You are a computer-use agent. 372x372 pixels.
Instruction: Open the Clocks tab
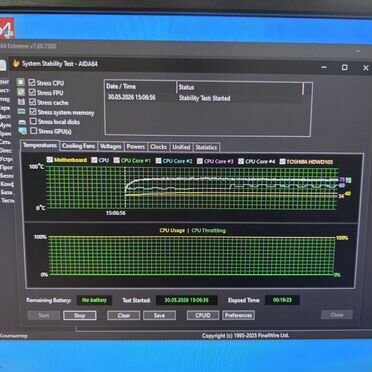pyautogui.click(x=158, y=147)
